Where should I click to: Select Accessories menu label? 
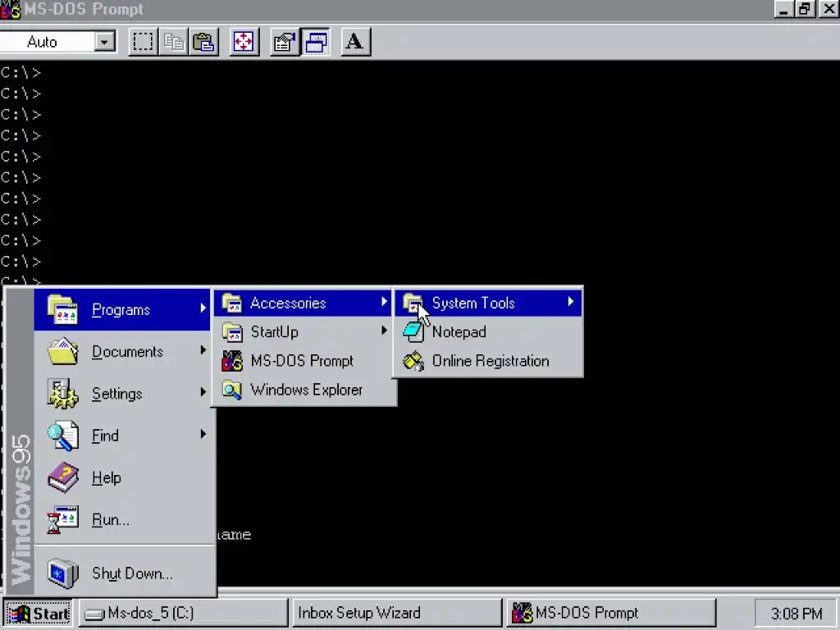(x=288, y=304)
